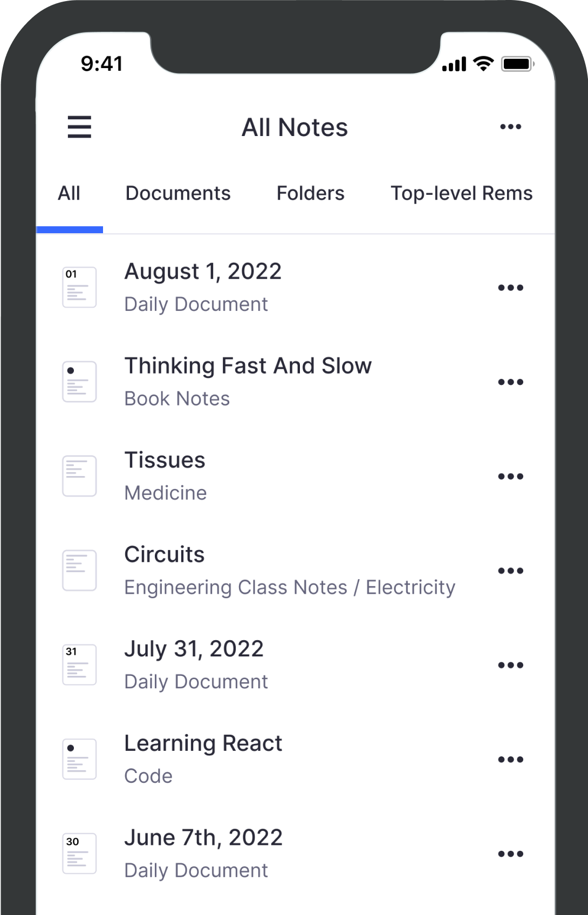Screen dimensions: 588x915
Task: Open the July 31, 2022 daily document
Action: 194,649
